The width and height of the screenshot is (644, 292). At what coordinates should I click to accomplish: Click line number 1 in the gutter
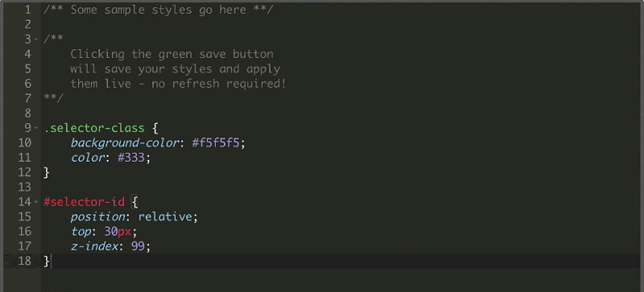point(27,10)
